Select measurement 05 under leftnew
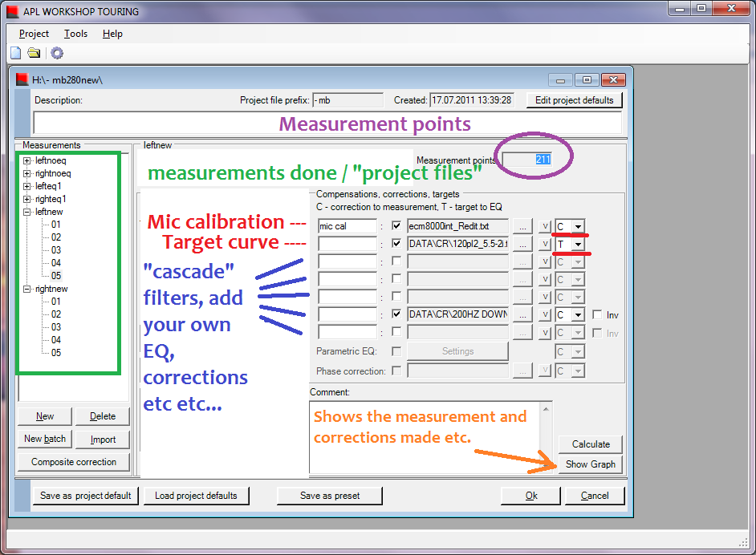Image resolution: width=756 pixels, height=555 pixels. 56,276
